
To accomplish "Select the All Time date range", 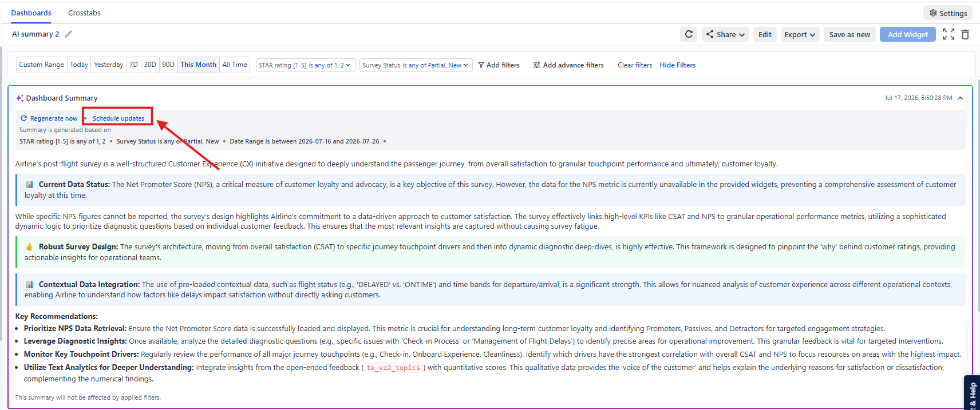I will (x=235, y=65).
